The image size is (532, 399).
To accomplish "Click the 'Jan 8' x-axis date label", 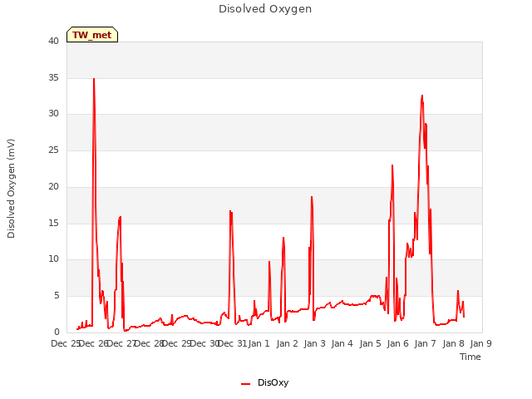I will 453,343.
